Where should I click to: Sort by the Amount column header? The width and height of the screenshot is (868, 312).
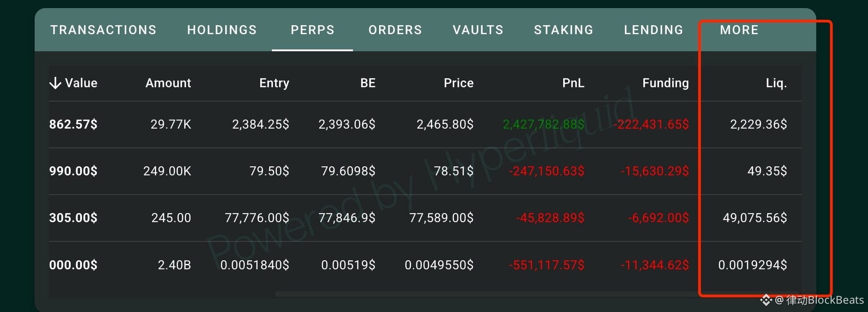tap(168, 83)
